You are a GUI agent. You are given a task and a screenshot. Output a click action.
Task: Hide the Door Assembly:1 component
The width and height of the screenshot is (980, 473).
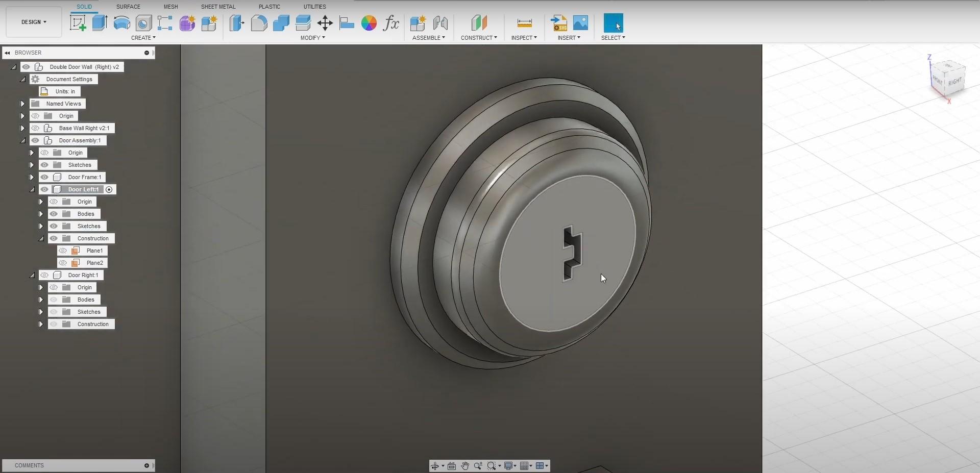pos(35,140)
